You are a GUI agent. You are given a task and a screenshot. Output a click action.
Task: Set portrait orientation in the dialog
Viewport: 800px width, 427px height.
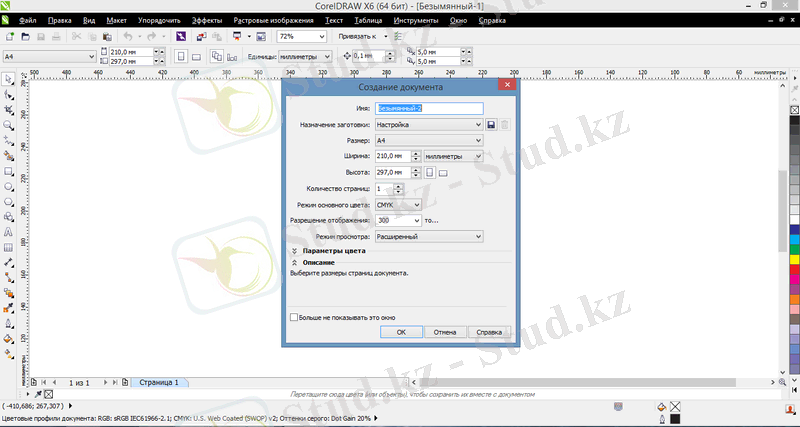tap(429, 172)
